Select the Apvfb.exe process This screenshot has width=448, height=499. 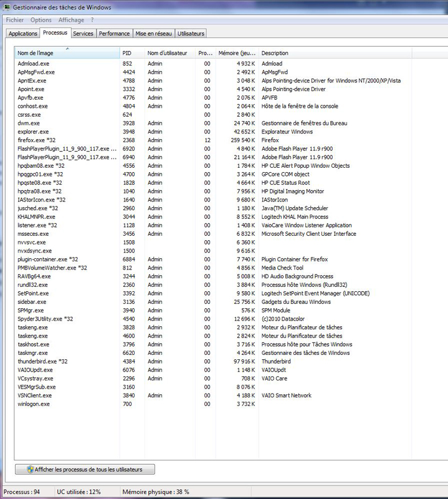tap(214, 98)
